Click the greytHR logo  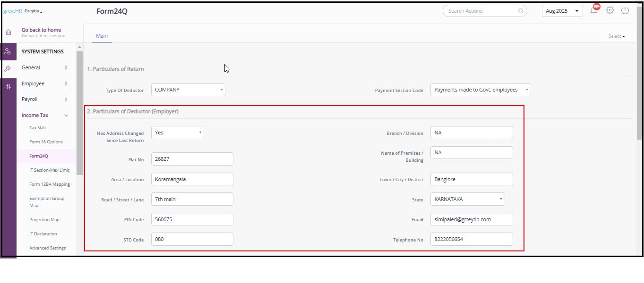pos(13,11)
